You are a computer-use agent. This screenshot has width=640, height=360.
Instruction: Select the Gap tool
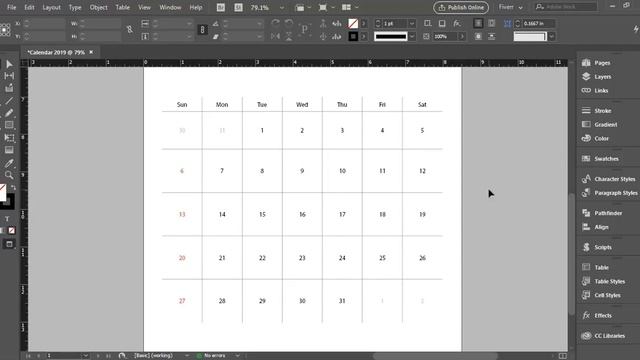(x=9, y=76)
